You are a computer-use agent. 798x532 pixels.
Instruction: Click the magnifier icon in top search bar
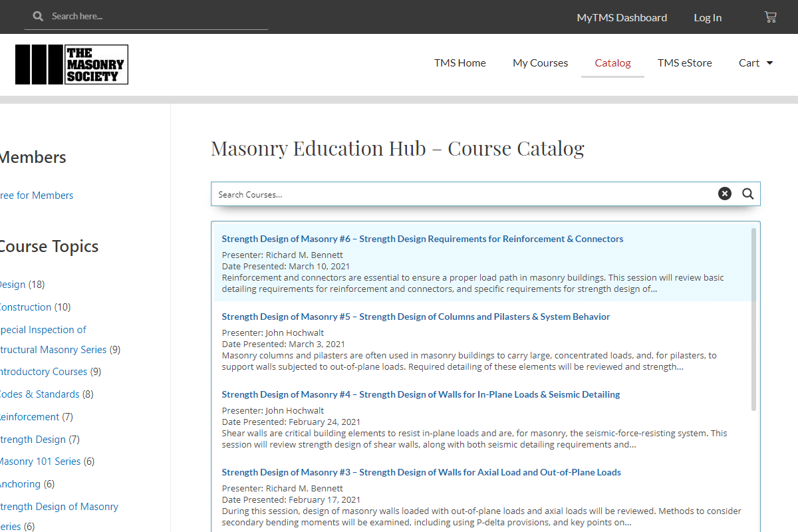(x=38, y=16)
